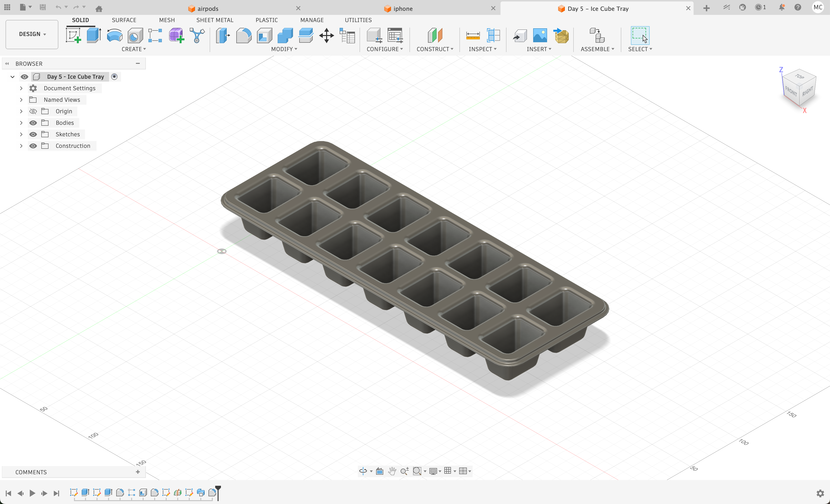Go to the Home tab icon
Image resolution: width=830 pixels, height=504 pixels.
point(99,9)
